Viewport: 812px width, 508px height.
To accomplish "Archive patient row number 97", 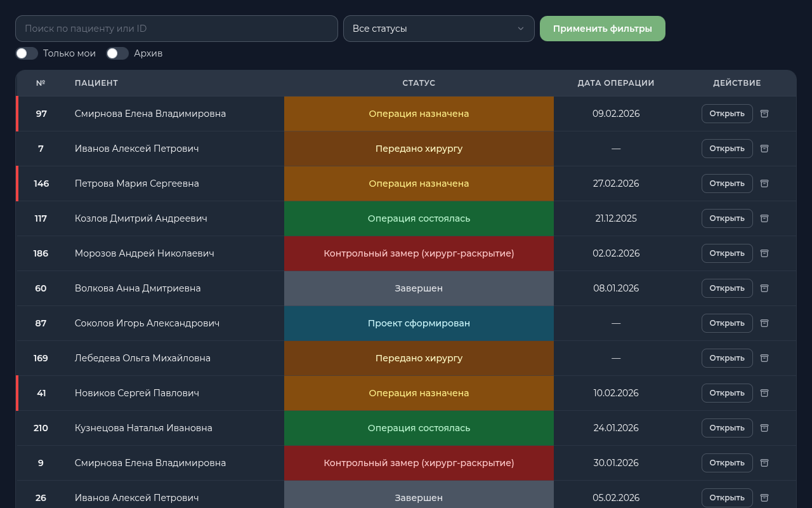I will 764,114.
